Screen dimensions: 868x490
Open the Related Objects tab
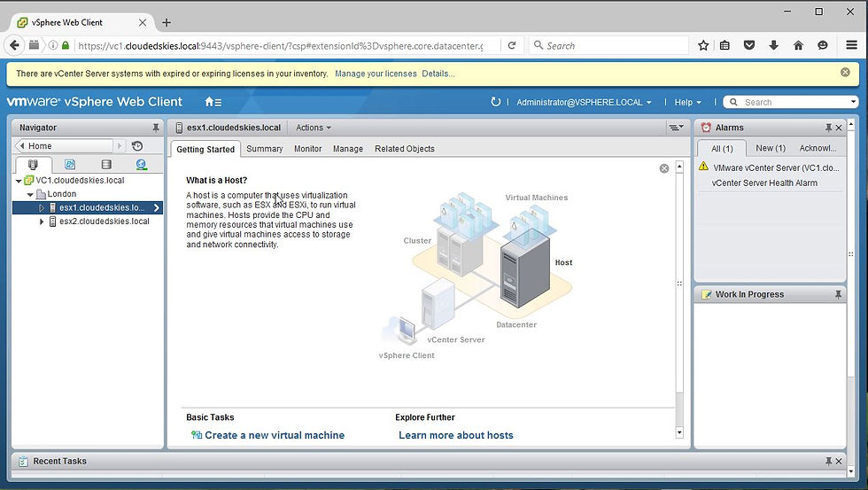(x=405, y=149)
